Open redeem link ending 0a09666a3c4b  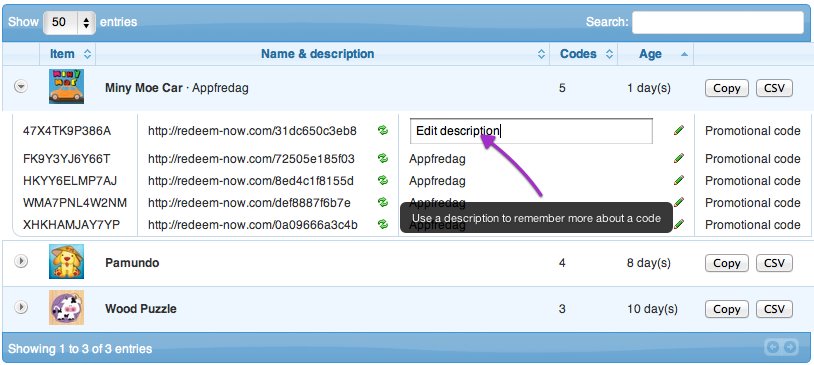tap(253, 225)
